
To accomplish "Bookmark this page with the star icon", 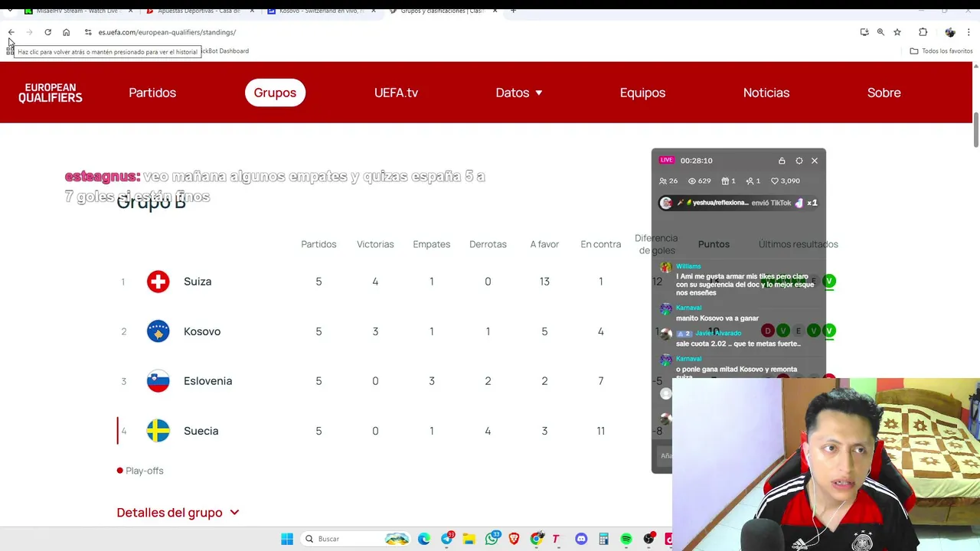I will tap(897, 32).
